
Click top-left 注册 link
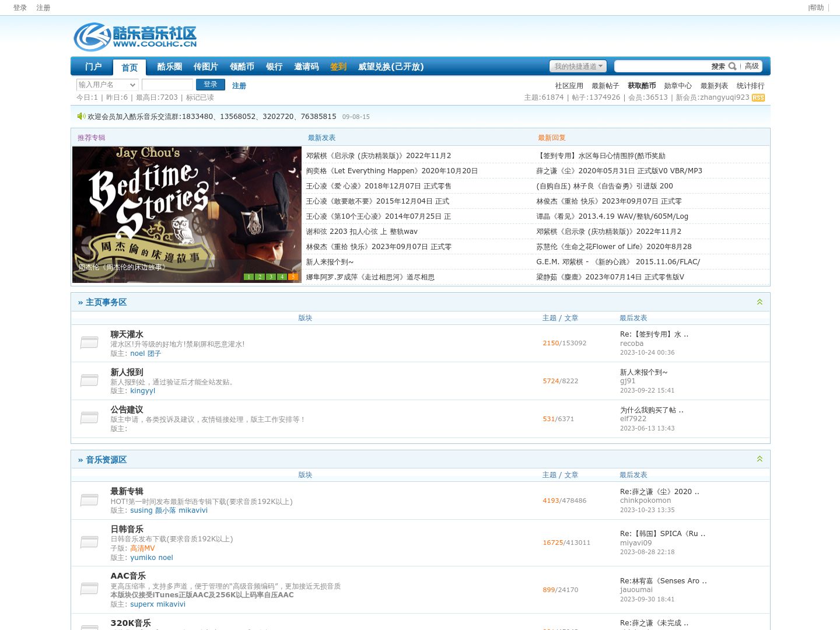pyautogui.click(x=43, y=8)
